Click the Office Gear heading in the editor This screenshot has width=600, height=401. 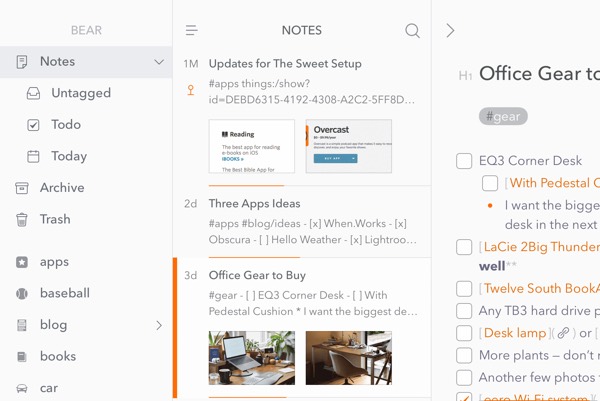[x=539, y=73]
